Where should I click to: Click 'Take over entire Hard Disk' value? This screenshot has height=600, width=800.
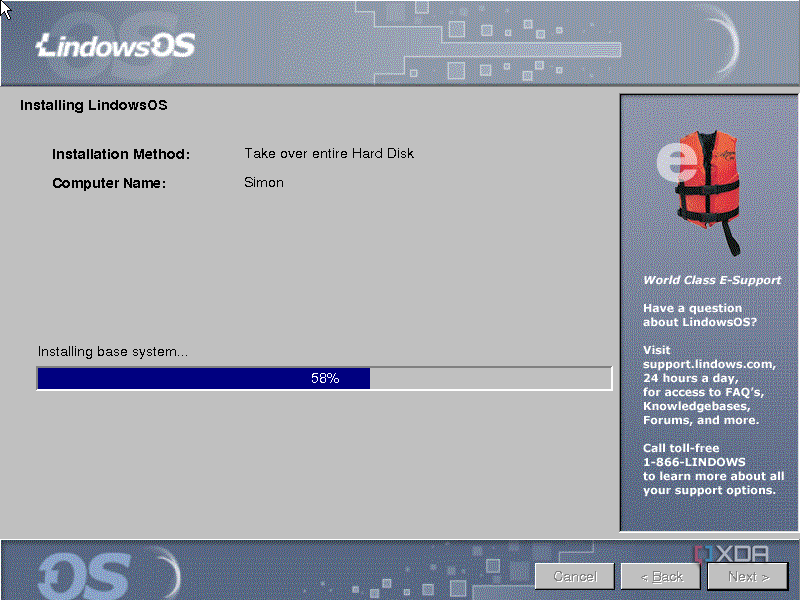pos(329,154)
